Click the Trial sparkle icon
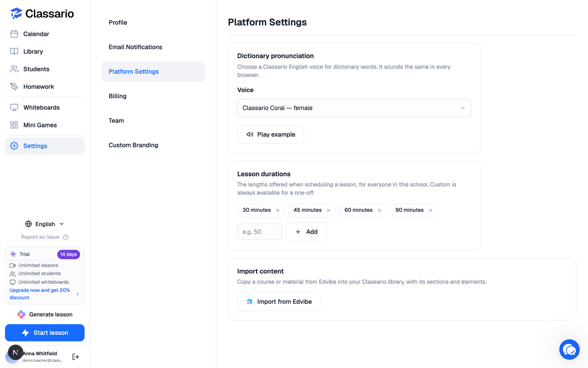Image resolution: width=588 pixels, height=368 pixels. [13, 254]
